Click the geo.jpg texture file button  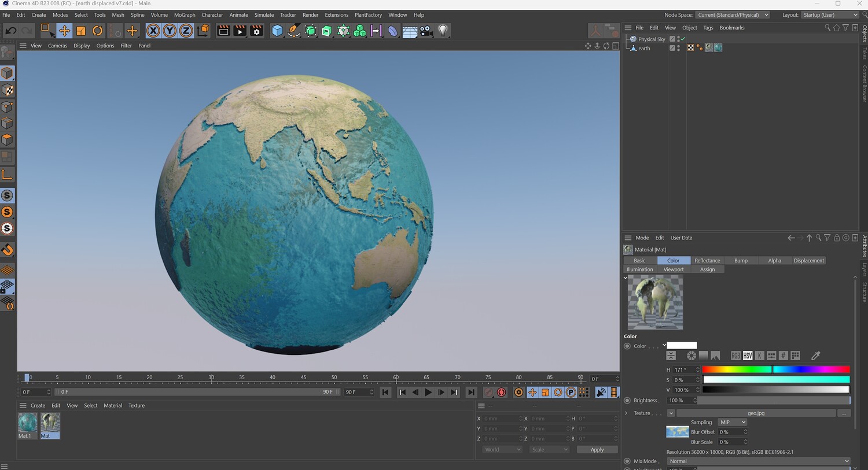pyautogui.click(x=756, y=413)
